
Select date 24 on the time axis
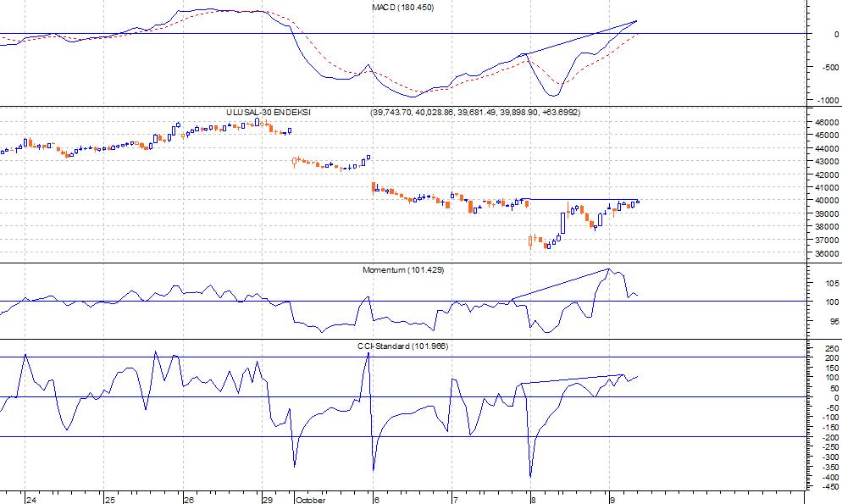pyautogui.click(x=31, y=500)
